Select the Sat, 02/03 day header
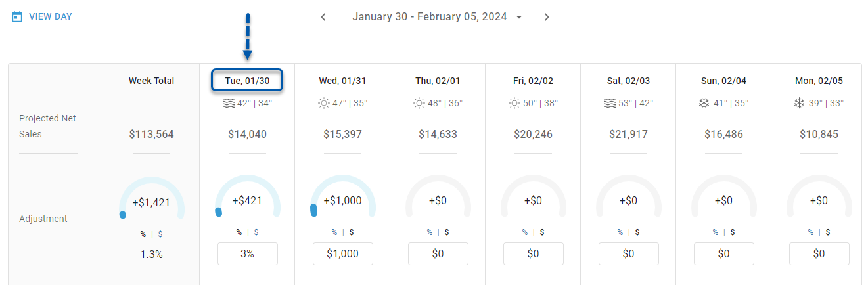 click(x=628, y=81)
